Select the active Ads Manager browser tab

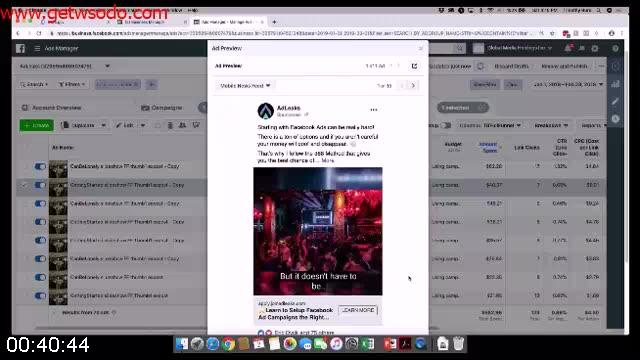click(x=229, y=22)
